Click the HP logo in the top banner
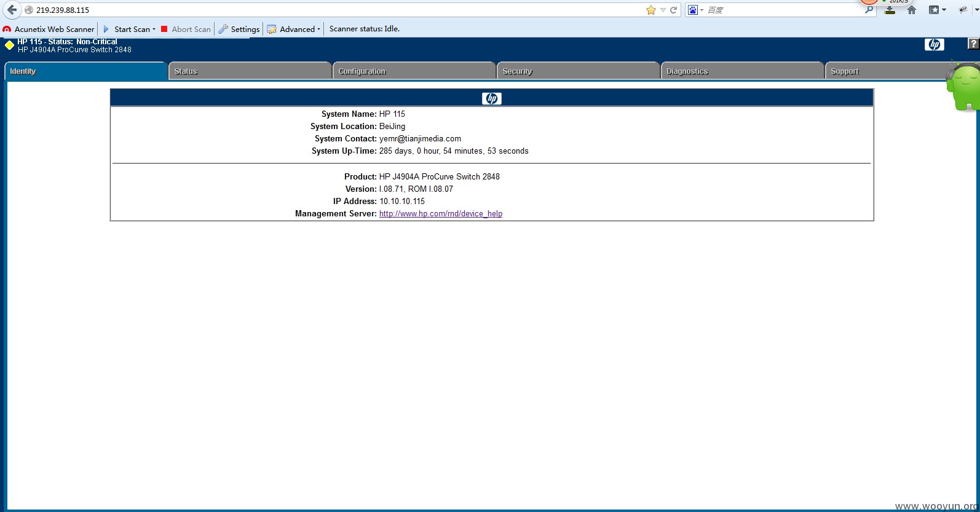The height and width of the screenshot is (512, 980). (934, 44)
